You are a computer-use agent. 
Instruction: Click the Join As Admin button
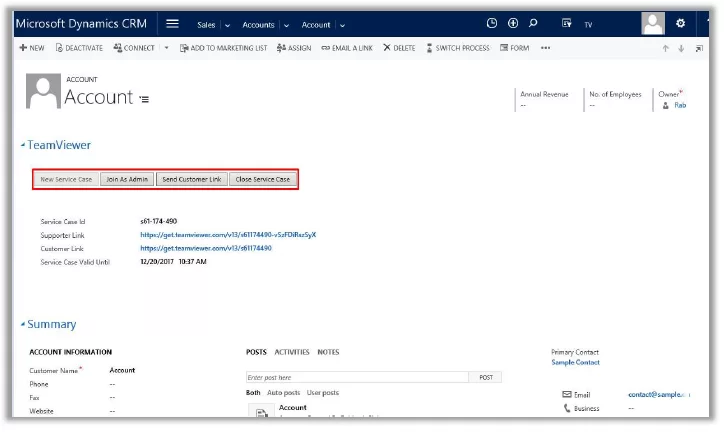tap(127, 179)
